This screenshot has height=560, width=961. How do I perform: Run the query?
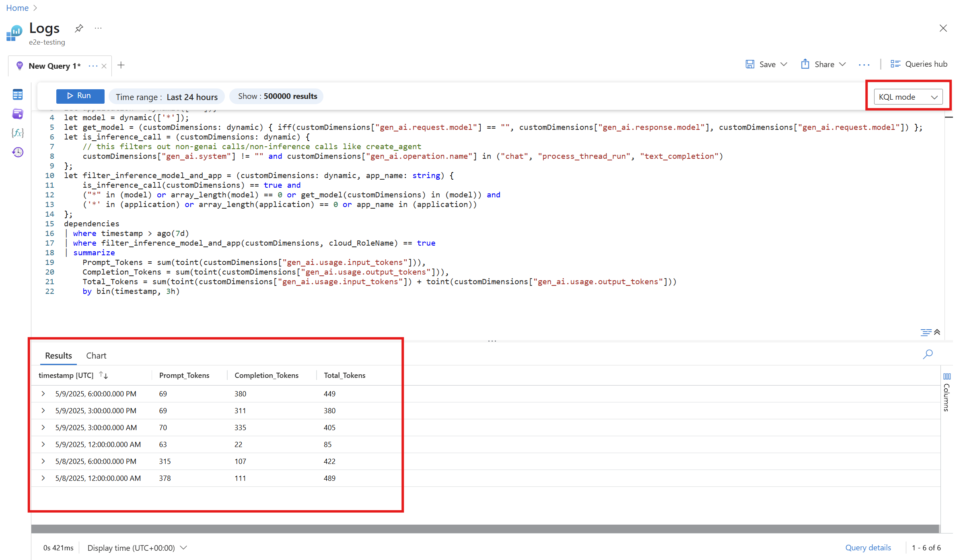point(80,96)
